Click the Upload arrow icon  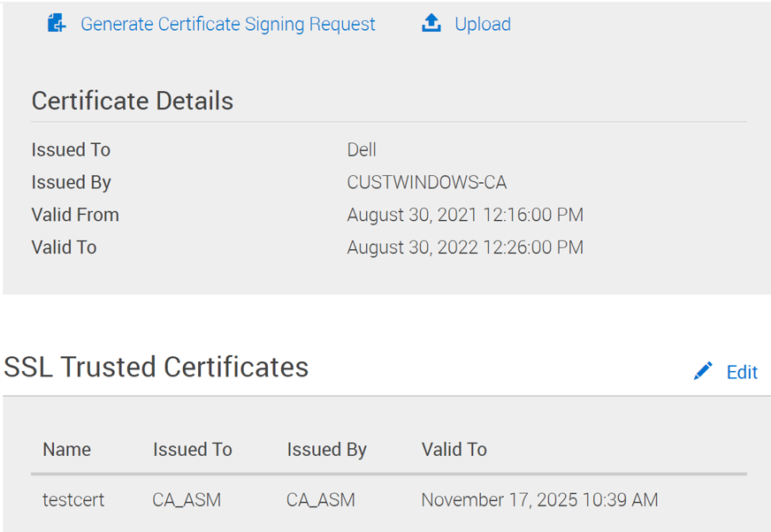pyautogui.click(x=431, y=23)
